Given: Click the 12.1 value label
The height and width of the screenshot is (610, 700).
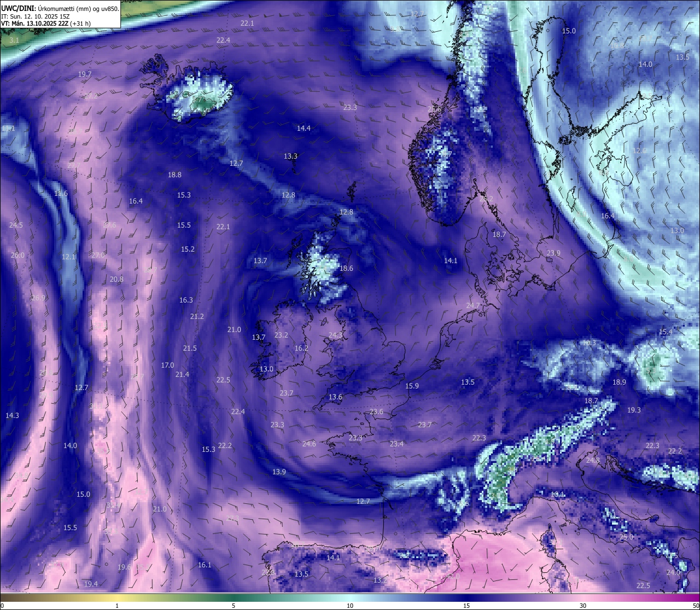Looking at the screenshot, I should point(68,257).
